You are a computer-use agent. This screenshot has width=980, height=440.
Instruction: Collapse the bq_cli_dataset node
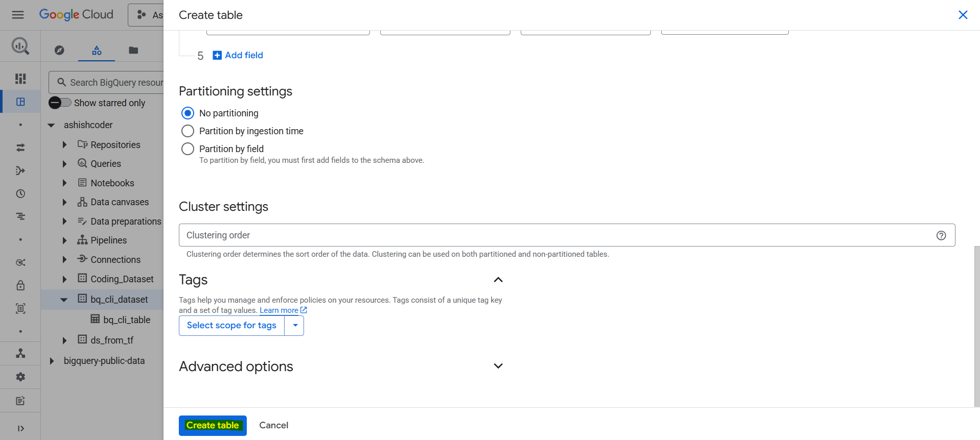click(x=64, y=300)
